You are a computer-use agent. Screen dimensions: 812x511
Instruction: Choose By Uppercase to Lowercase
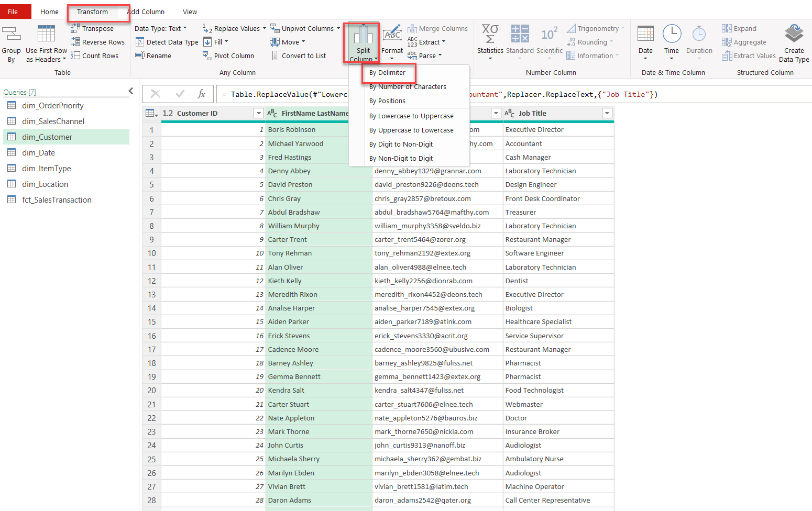[x=411, y=130]
